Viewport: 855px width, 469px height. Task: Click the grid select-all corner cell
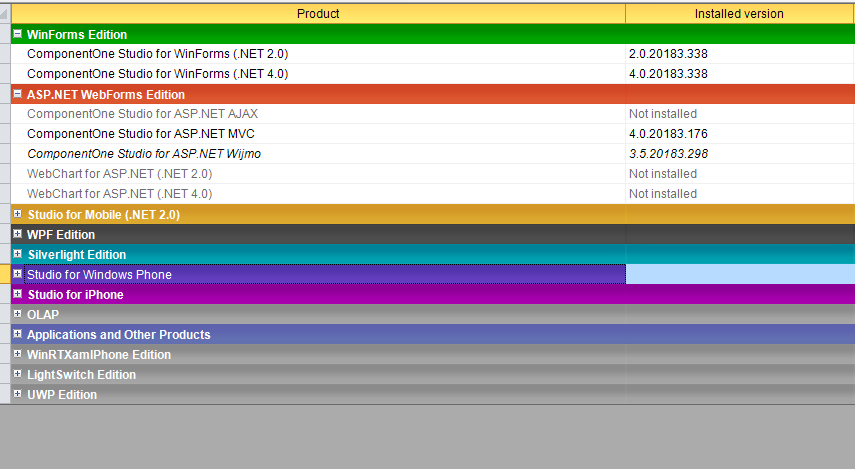click(5, 14)
